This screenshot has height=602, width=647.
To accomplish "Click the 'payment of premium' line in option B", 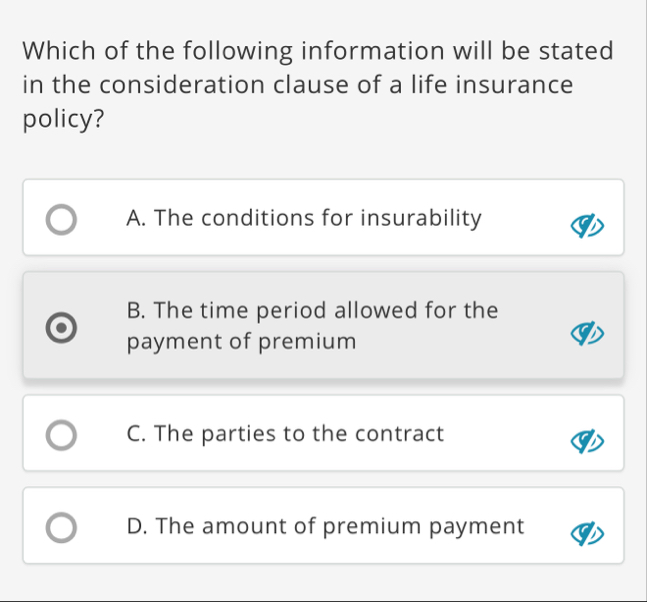I will pyautogui.click(x=241, y=342).
